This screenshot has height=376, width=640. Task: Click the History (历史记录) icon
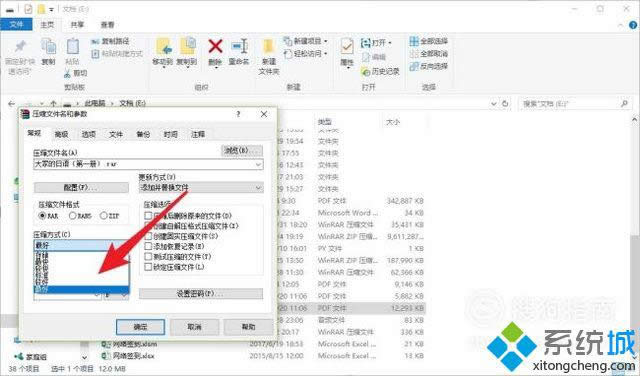tap(365, 71)
